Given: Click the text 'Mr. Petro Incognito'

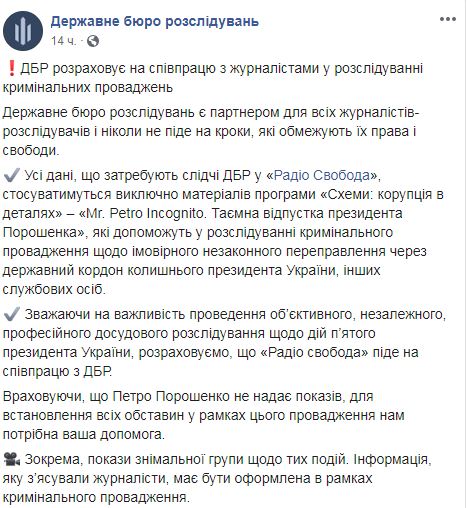Looking at the screenshot, I should click(x=144, y=213).
